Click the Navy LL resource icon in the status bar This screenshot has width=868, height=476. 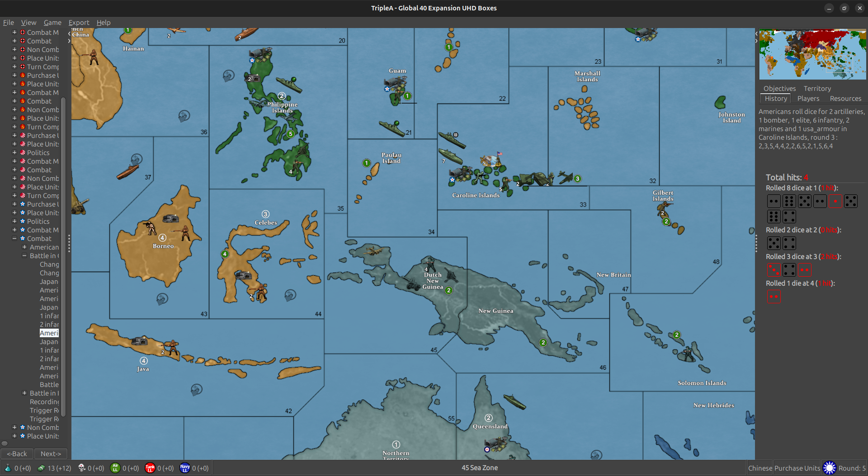click(185, 468)
